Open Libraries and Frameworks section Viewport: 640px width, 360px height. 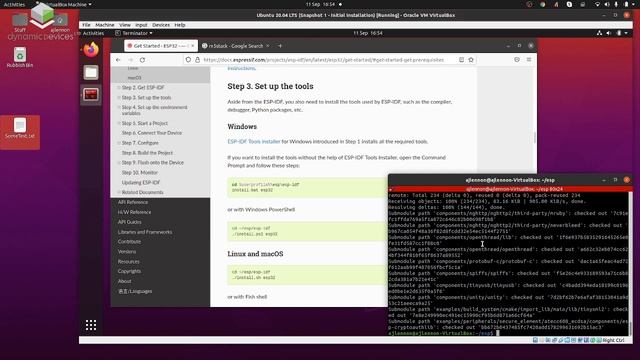click(145, 232)
